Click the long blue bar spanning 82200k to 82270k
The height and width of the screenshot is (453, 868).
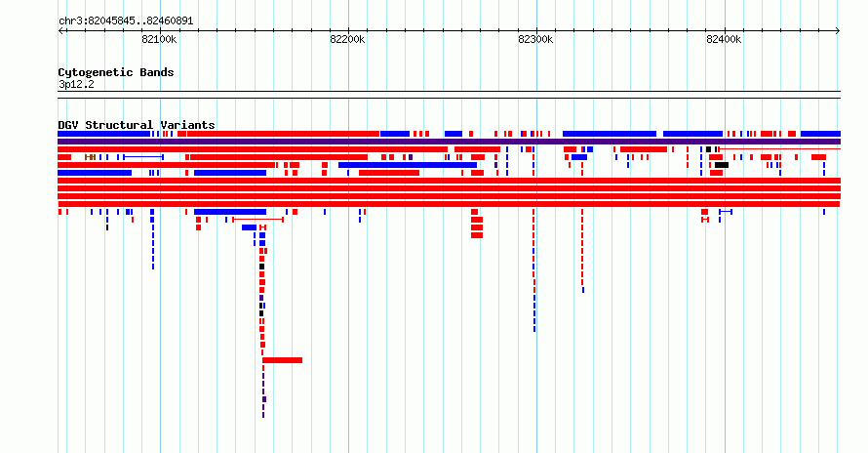408,165
